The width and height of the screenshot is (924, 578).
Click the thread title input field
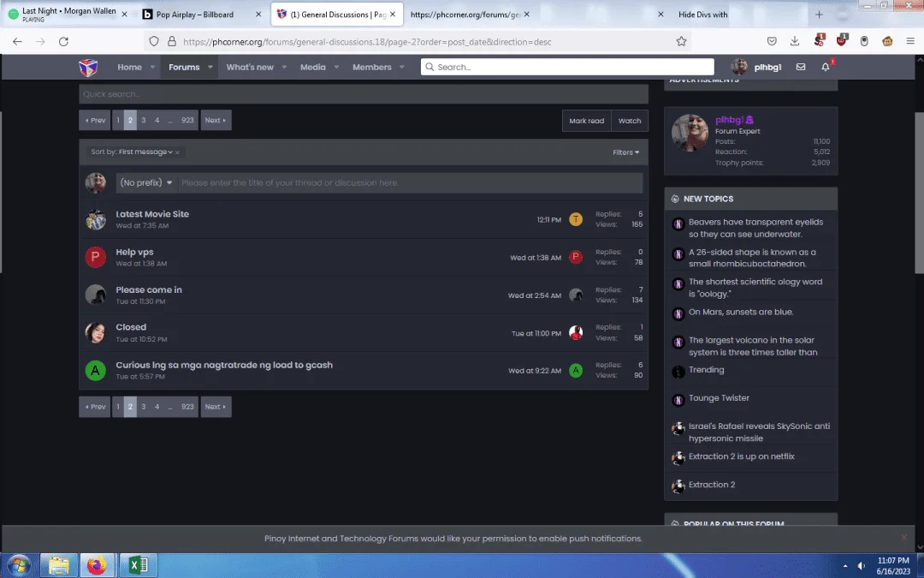coord(410,183)
